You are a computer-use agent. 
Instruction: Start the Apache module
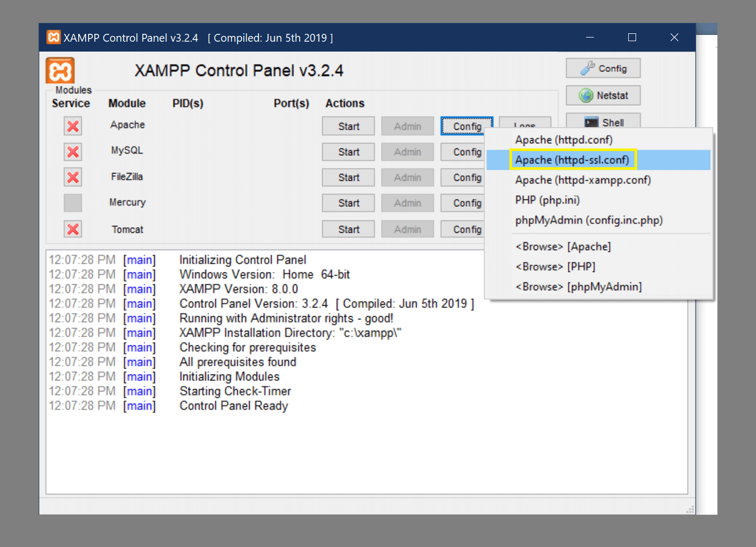348,126
